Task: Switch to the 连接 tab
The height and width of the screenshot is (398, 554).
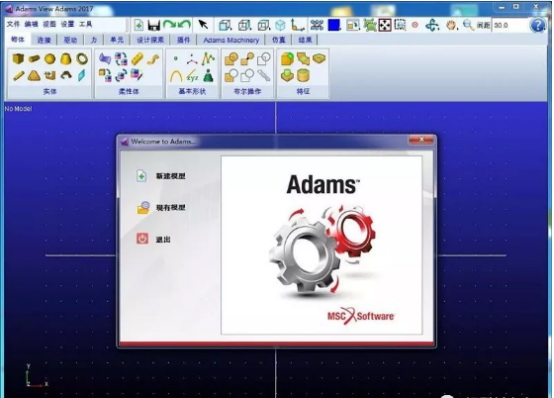Action: 44,40
